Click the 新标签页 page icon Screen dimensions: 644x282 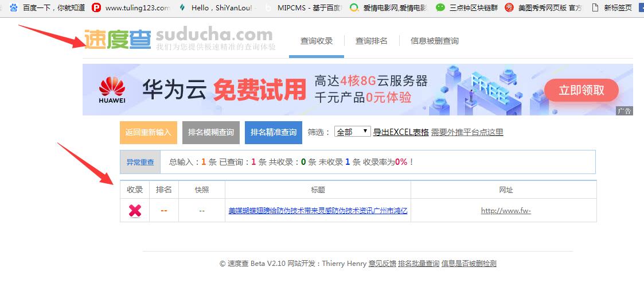click(x=595, y=8)
